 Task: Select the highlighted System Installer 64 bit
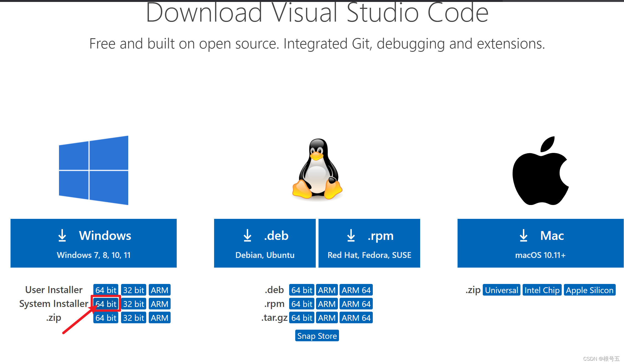[106, 304]
